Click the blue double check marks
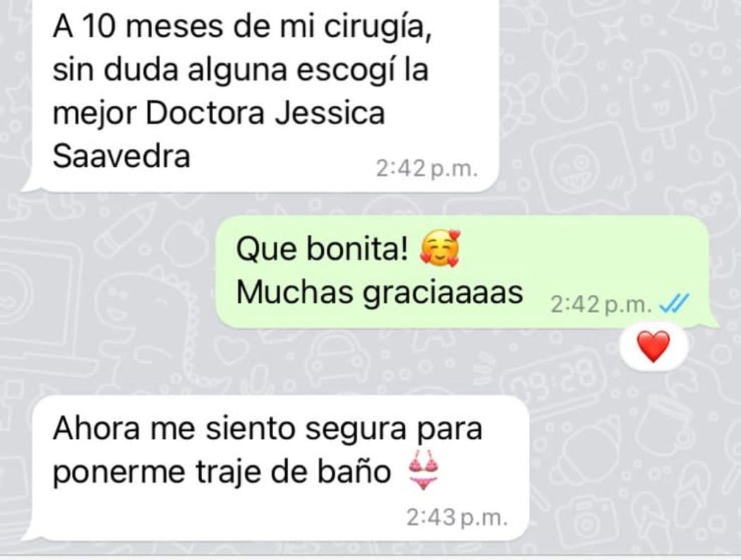The image size is (741, 560). point(675,303)
